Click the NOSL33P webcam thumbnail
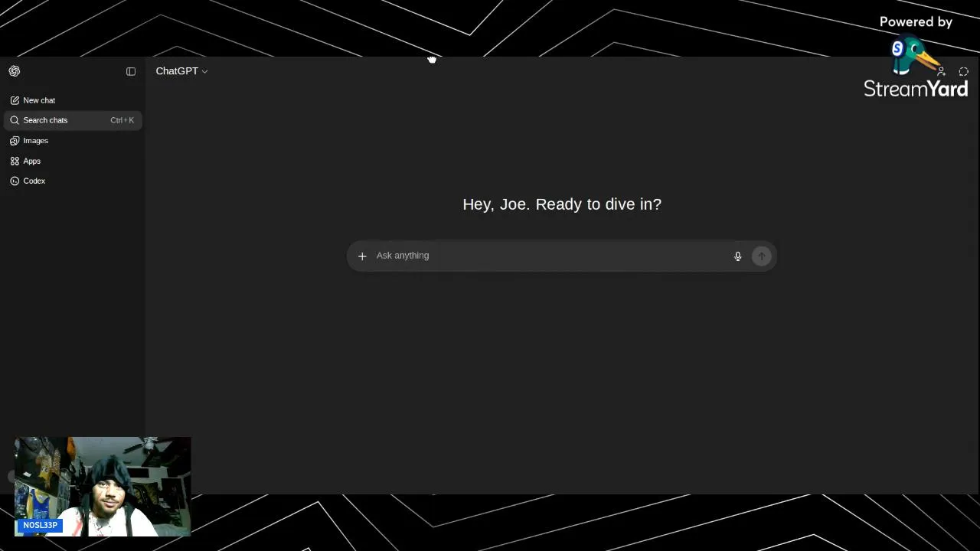Viewport: 980px width, 551px height. [103, 487]
